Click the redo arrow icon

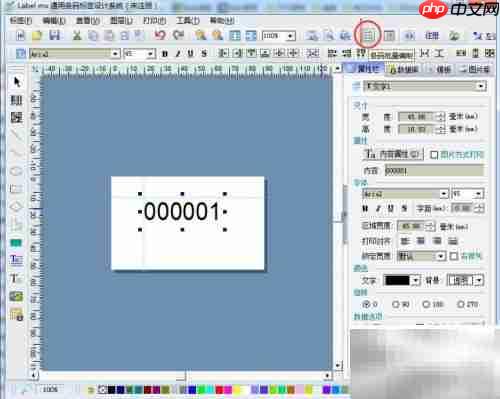click(x=179, y=35)
